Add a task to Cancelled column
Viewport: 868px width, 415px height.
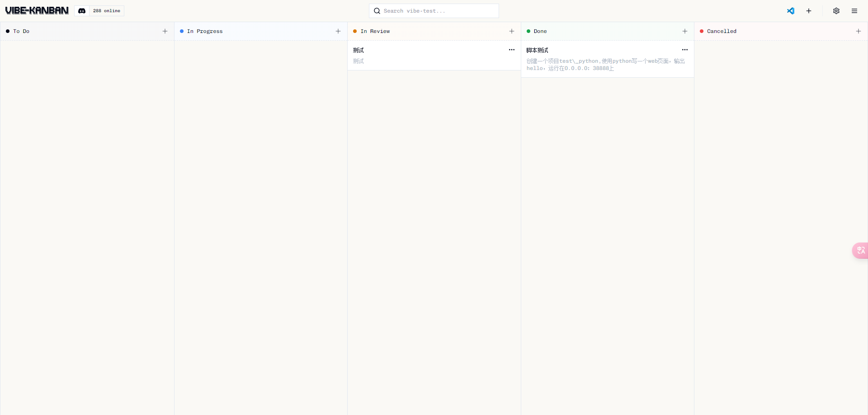tap(859, 31)
